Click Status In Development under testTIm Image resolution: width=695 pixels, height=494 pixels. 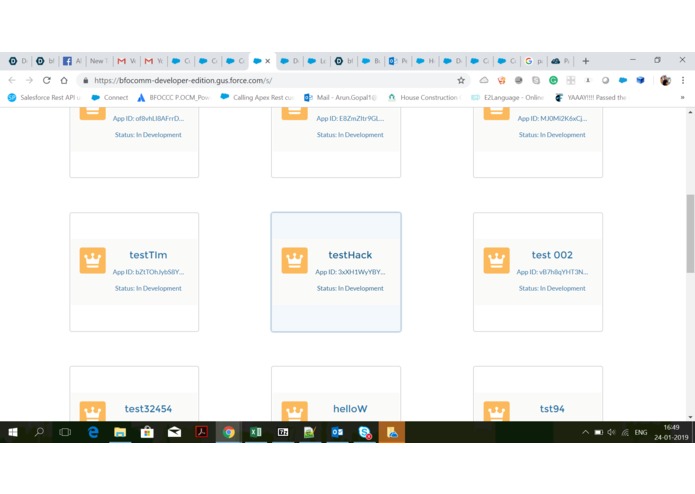click(148, 288)
